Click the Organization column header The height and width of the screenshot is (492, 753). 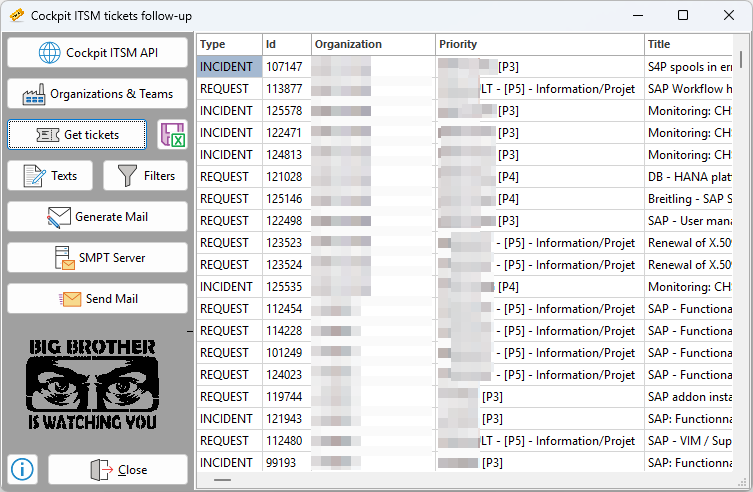[372, 44]
